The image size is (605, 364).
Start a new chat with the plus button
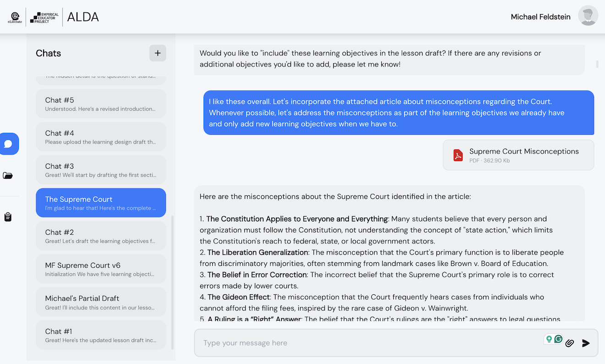(158, 53)
